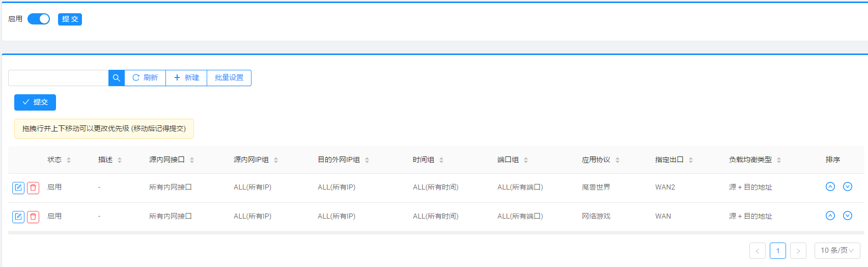The width and height of the screenshot is (868, 267).
Task: Click the search magnifier icon button
Action: (116, 78)
